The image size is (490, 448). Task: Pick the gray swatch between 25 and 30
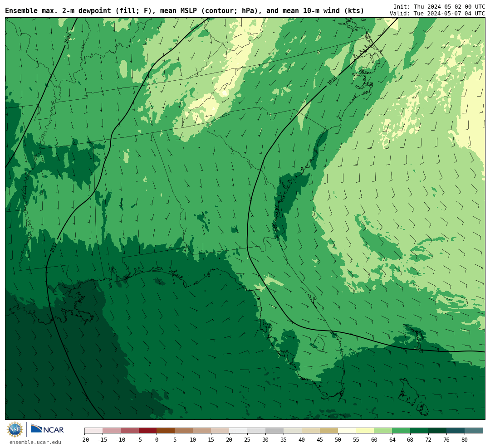(x=256, y=431)
